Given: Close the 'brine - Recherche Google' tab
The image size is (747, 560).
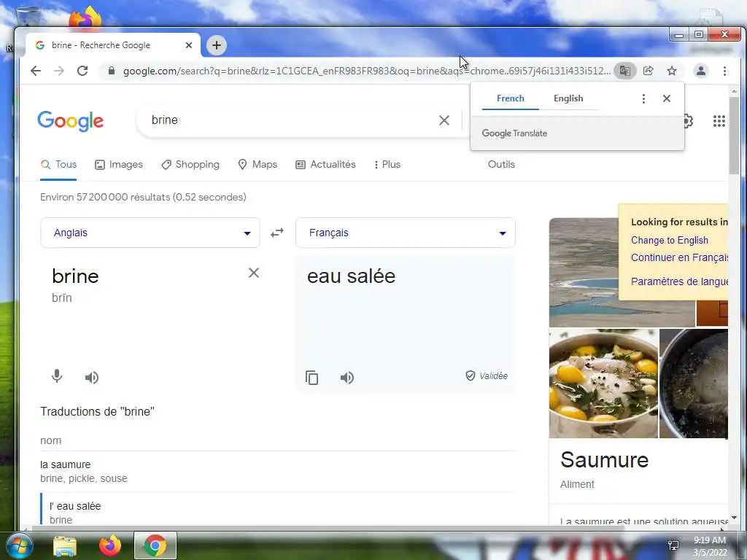Looking at the screenshot, I should (189, 45).
